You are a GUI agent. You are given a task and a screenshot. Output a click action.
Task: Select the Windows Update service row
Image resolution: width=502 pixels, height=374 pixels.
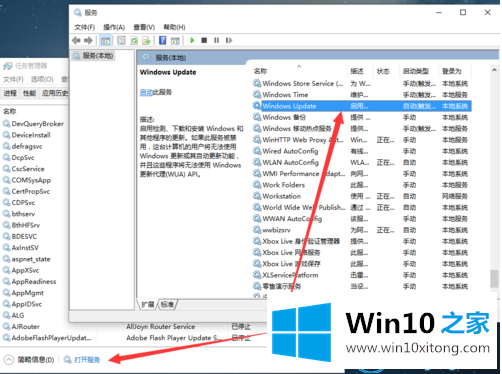coord(362,106)
